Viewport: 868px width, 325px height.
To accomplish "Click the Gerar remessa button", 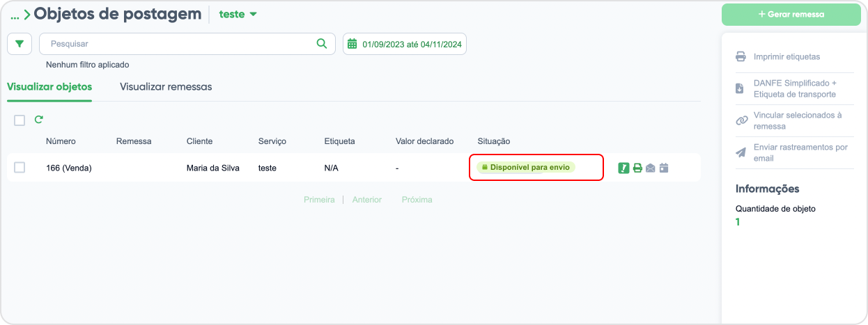I will (791, 14).
